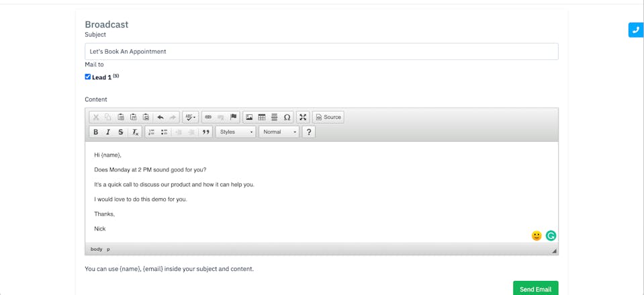The image size is (644, 295).
Task: Open the Normal paragraph format dropdown
Action: [279, 132]
